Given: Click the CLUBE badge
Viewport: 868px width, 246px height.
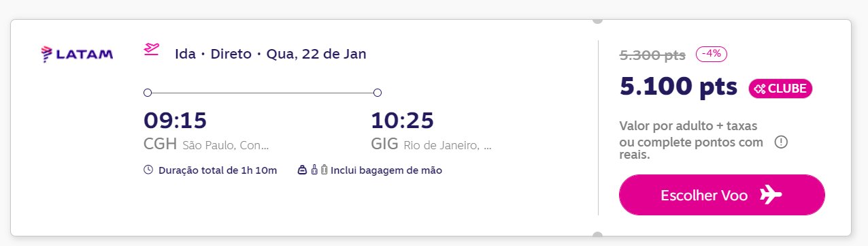Looking at the screenshot, I should 780,89.
